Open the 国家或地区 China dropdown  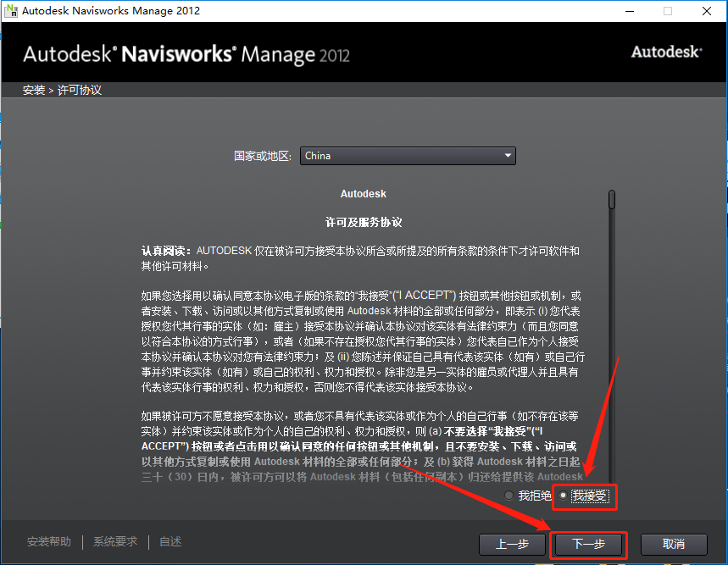click(408, 156)
